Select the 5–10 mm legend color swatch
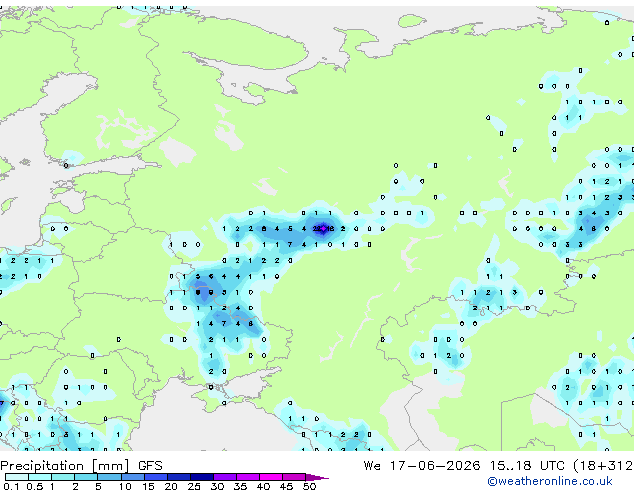 109,477
